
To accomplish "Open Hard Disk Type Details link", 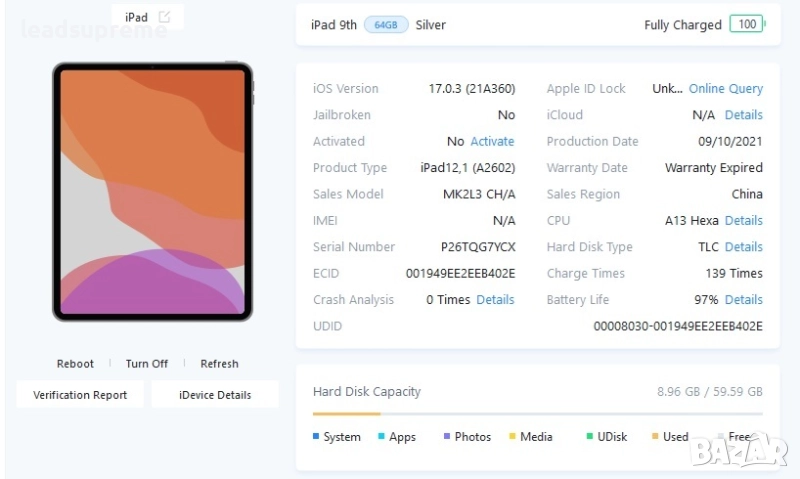I will (743, 247).
